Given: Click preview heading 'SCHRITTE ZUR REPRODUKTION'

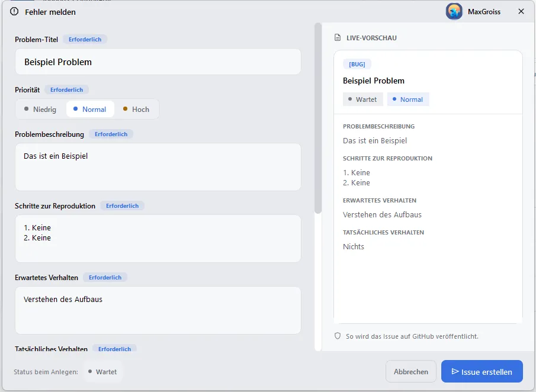Looking at the screenshot, I should 388,158.
